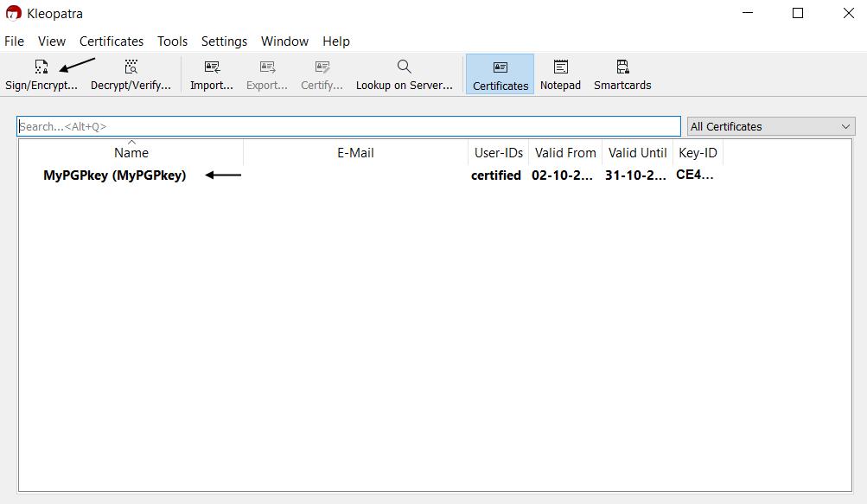This screenshot has width=867, height=504.
Task: Expand the Certificates menu
Action: coord(111,41)
